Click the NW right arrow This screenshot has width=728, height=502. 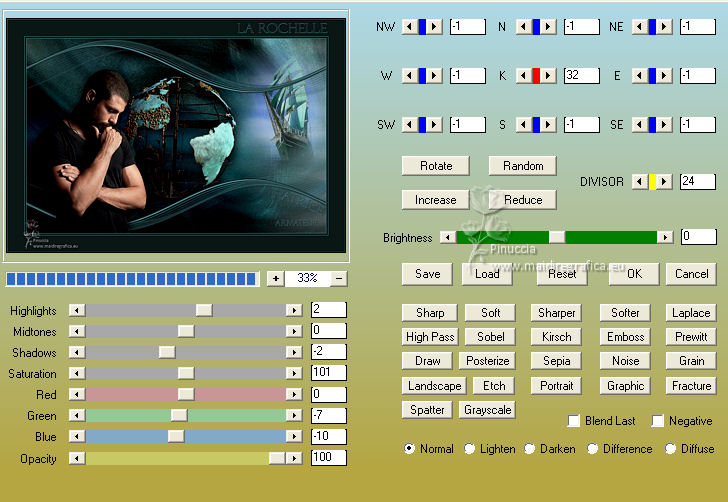click(434, 26)
